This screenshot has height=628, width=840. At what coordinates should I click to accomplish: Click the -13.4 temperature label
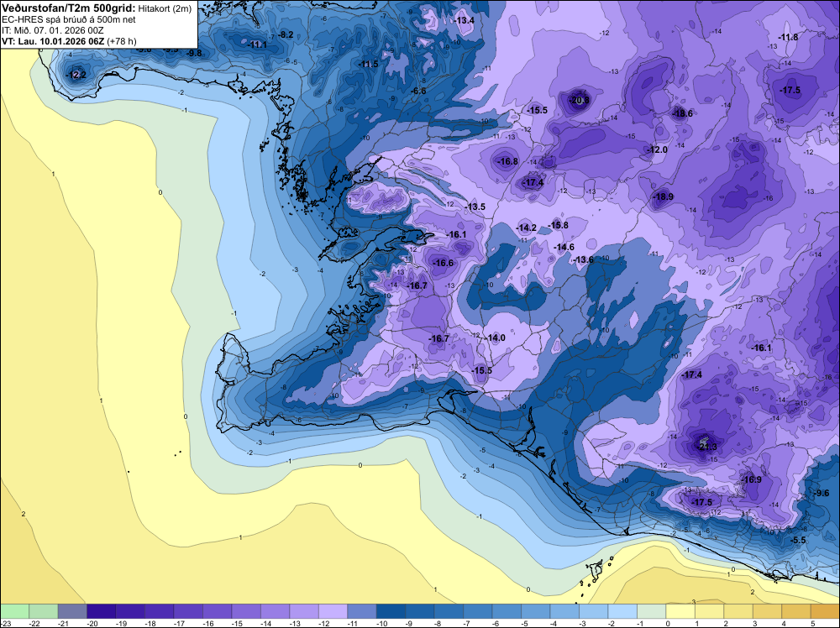465,20
